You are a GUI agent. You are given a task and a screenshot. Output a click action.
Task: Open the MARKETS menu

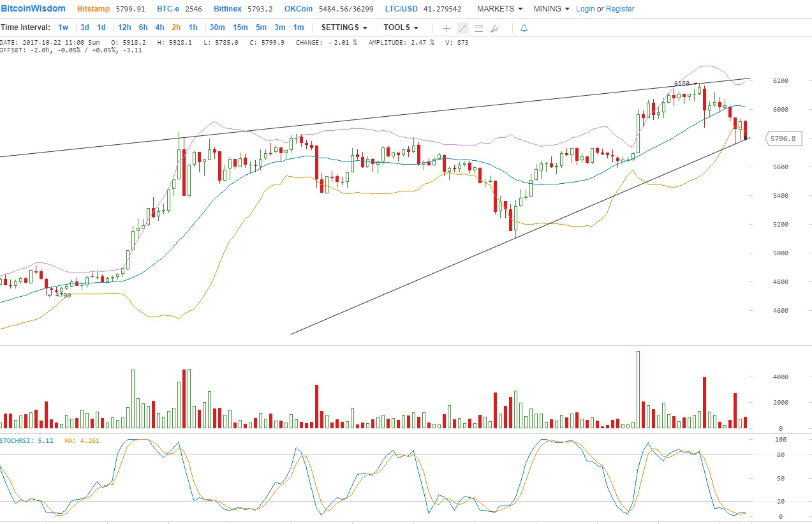coord(499,9)
